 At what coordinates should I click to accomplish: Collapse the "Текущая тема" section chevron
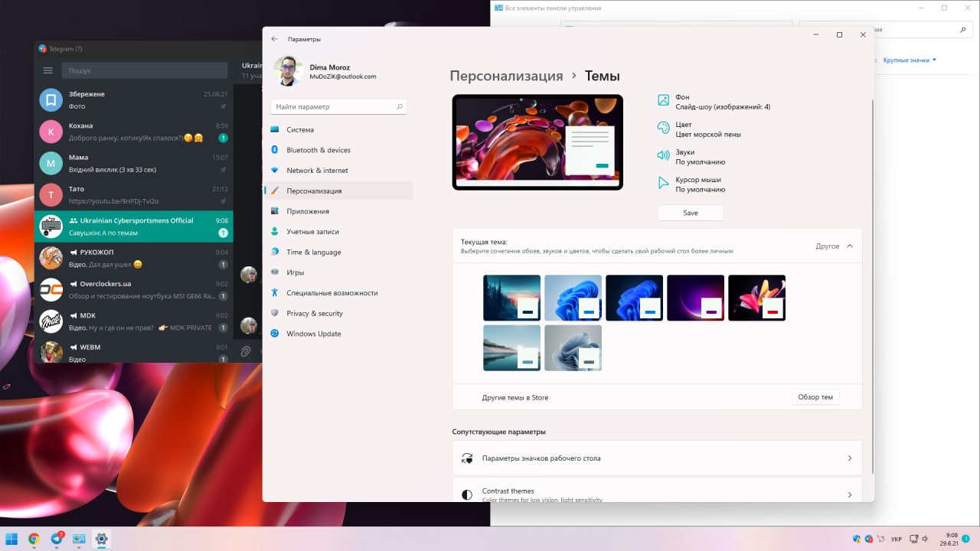(850, 246)
